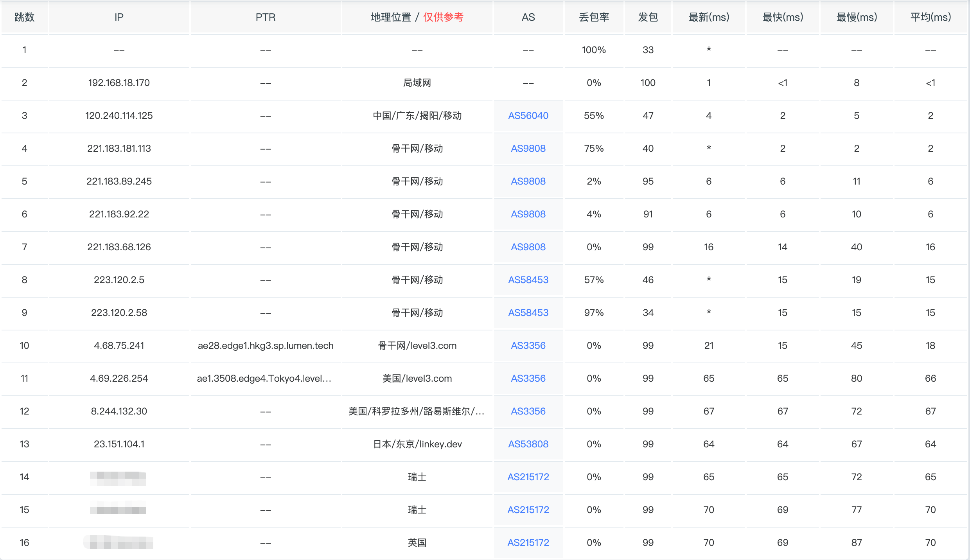The width and height of the screenshot is (970, 560).
Task: Click the AS9808 link in hop 4
Action: 528,148
